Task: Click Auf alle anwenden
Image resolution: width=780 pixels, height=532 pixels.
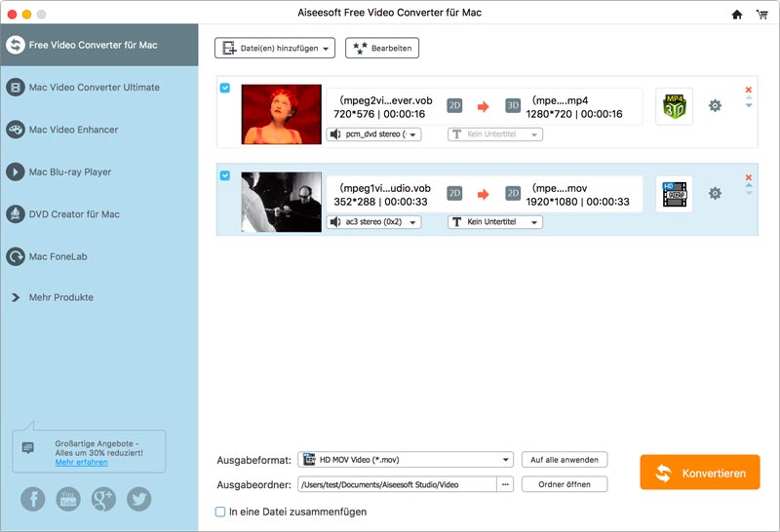Action: pos(565,460)
